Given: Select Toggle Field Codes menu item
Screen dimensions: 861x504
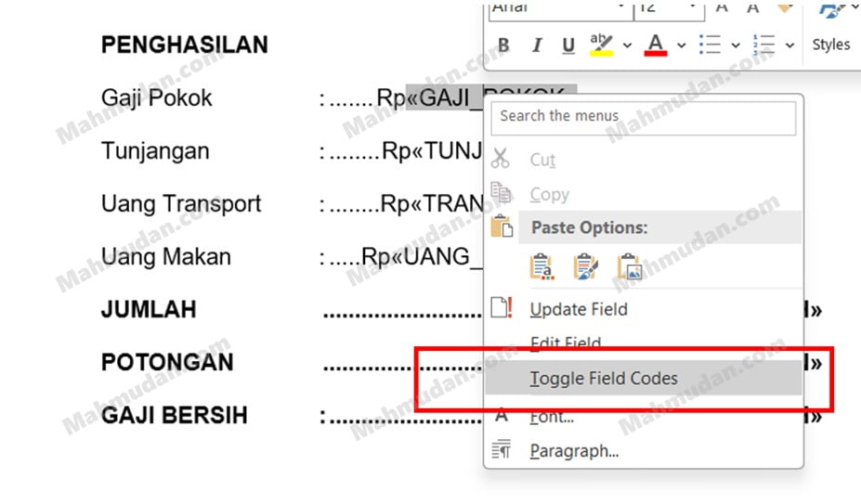Looking at the screenshot, I should [603, 379].
